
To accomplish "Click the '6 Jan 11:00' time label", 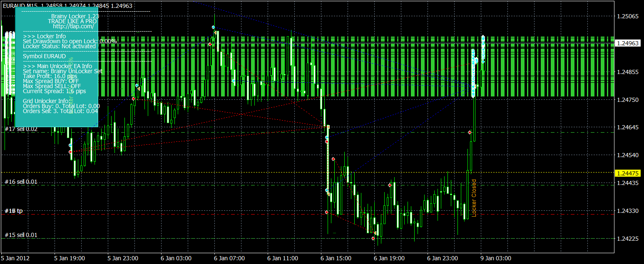I will coord(283,258).
